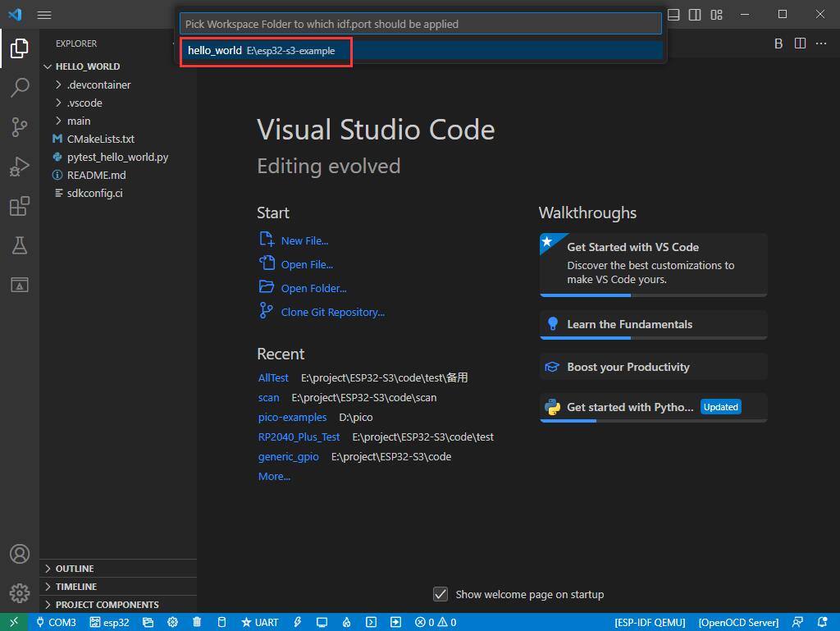
Task: Open the Manage gear icon
Action: 20,592
